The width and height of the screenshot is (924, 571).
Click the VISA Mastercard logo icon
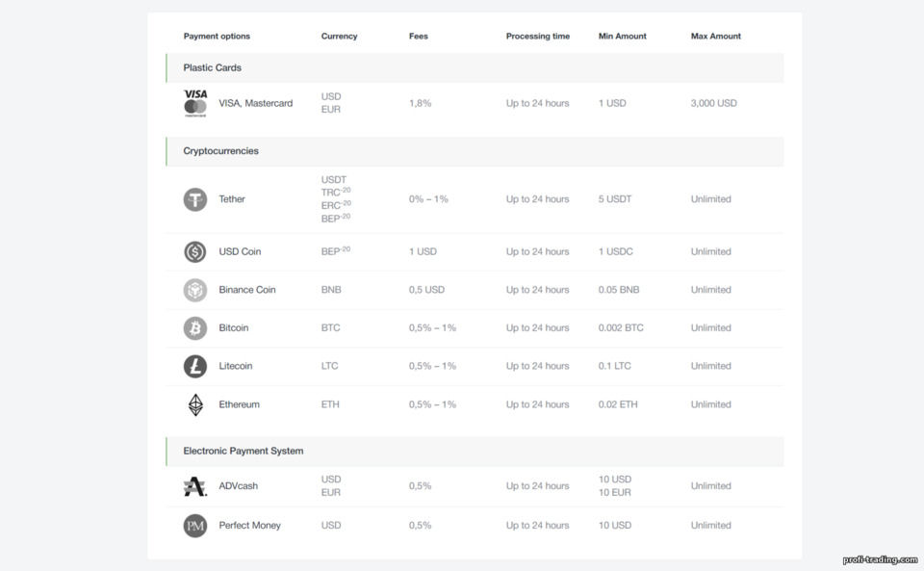click(x=195, y=103)
